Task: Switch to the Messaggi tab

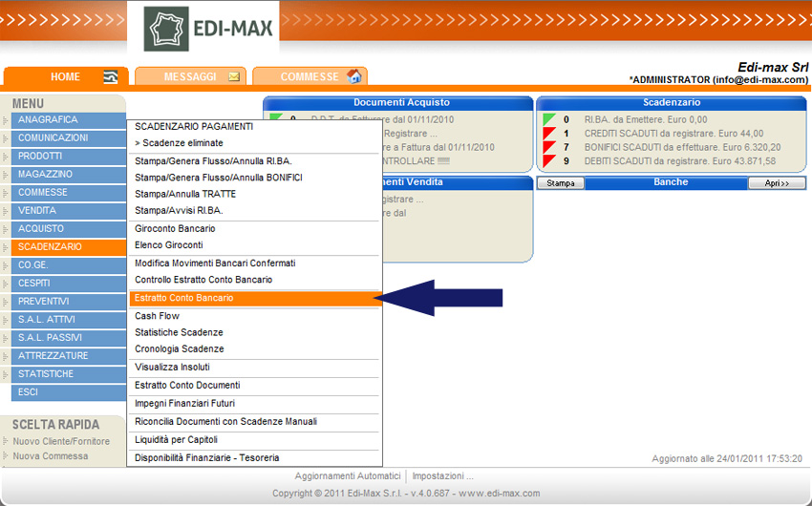Action: pyautogui.click(x=190, y=77)
